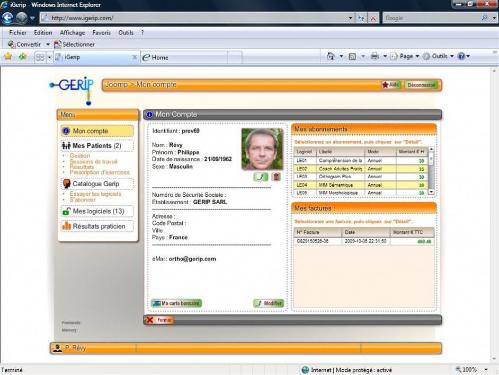The height and width of the screenshot is (375, 499).
Task: Delete profile photo with trash icon
Action: pos(276,177)
